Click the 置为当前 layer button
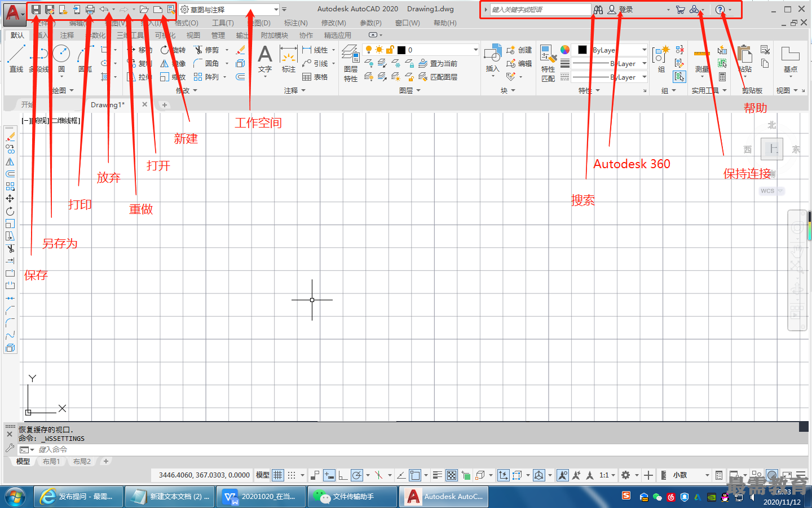Image resolution: width=812 pixels, height=508 pixels. click(x=438, y=63)
